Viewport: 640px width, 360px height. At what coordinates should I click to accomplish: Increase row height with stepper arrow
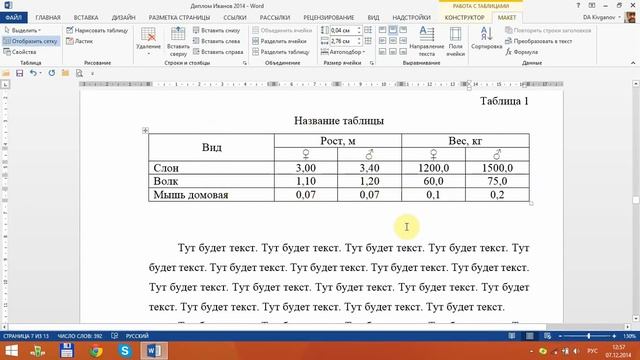[359, 28]
